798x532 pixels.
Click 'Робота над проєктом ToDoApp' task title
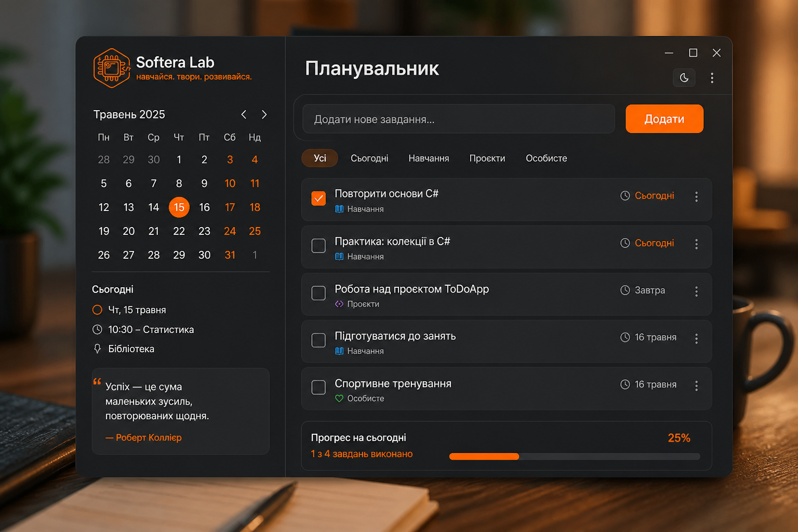(412, 289)
